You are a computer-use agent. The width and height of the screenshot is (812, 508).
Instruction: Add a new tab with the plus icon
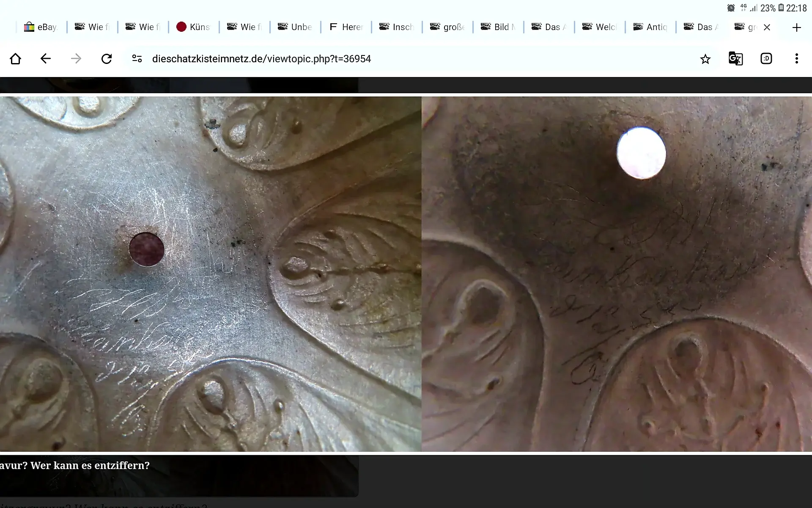796,28
